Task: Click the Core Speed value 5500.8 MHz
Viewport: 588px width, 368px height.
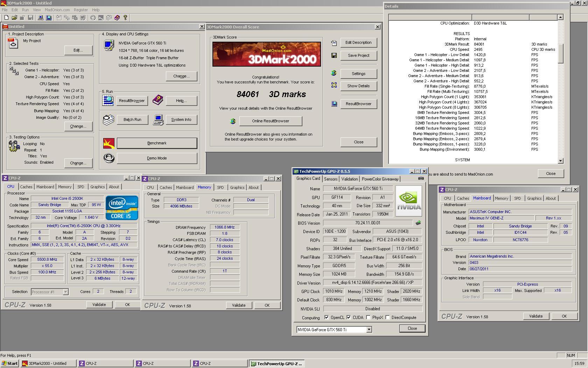Action: 47,259
